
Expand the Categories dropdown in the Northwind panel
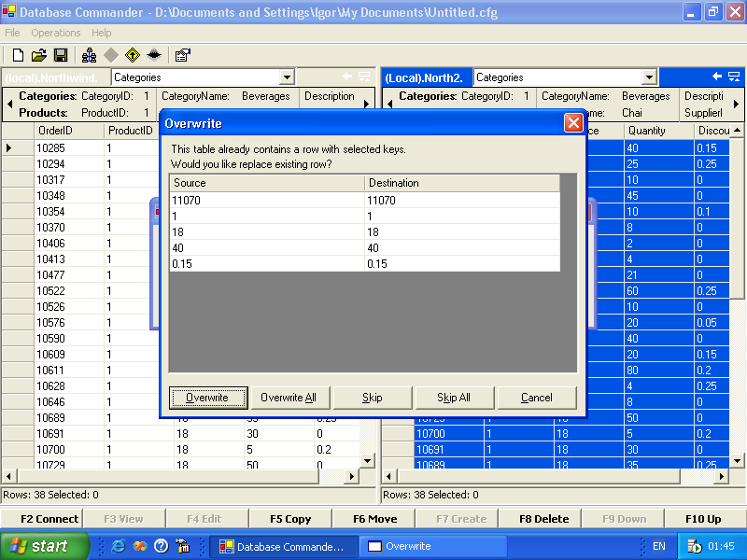[x=287, y=77]
